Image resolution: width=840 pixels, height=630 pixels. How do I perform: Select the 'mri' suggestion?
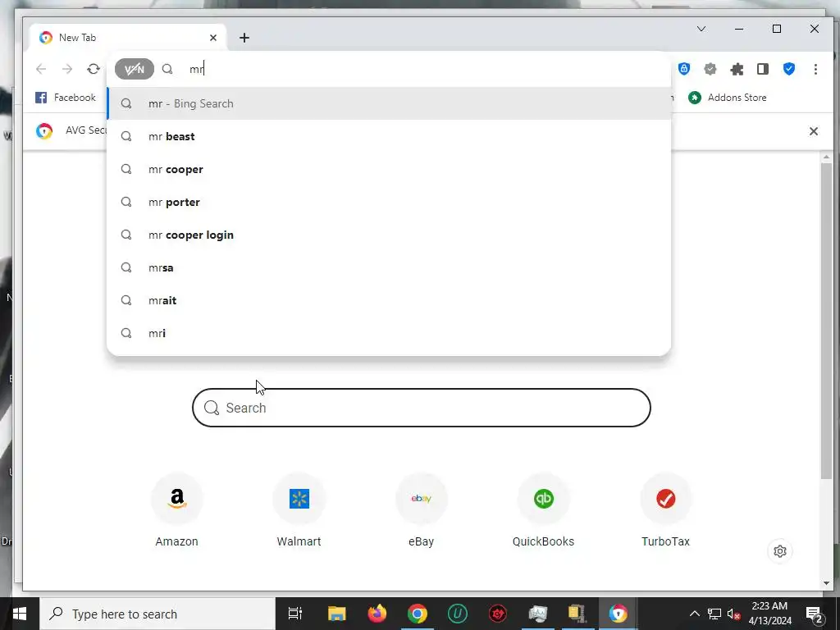coord(389,333)
